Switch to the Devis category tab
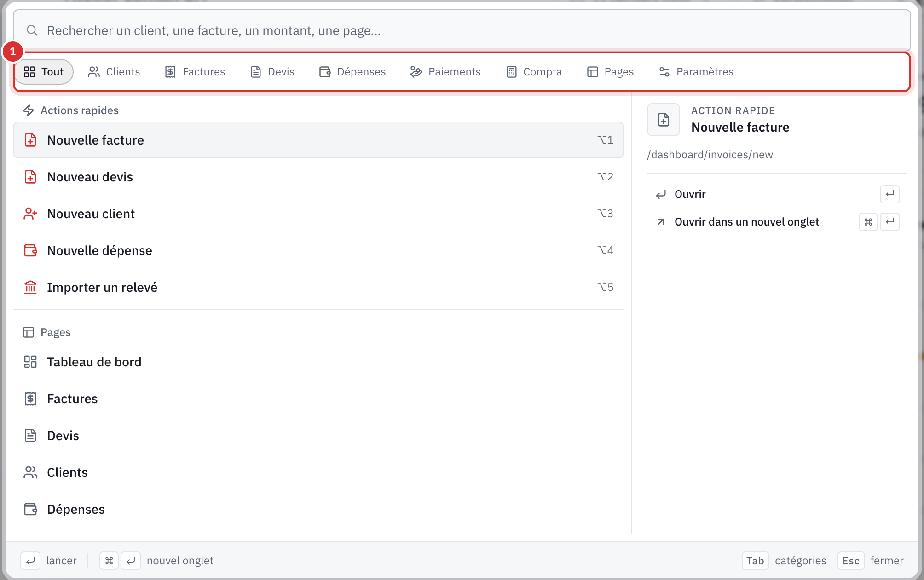 click(272, 72)
